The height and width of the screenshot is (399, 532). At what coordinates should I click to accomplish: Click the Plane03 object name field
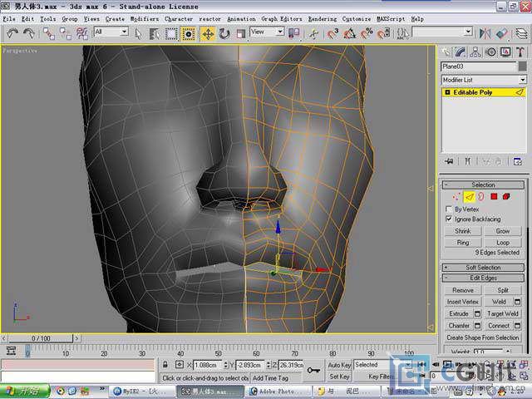(x=479, y=66)
